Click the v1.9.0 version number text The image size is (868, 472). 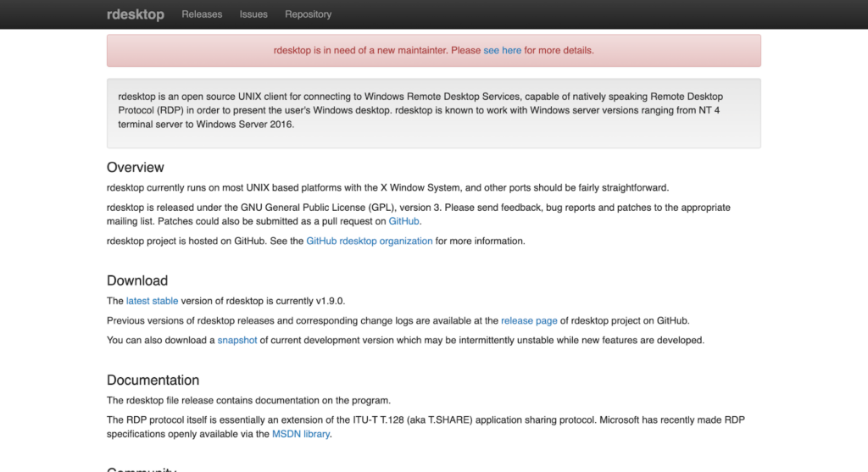point(330,301)
